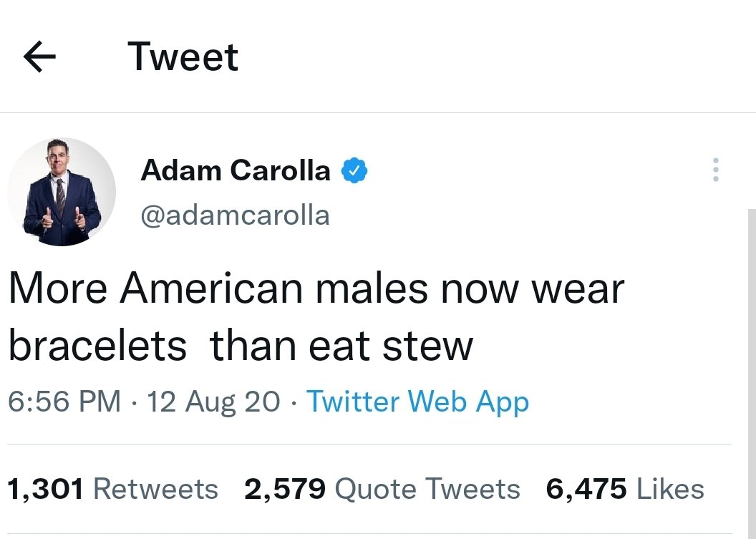View the Likes label list
The image size is (756, 539).
click(671, 489)
